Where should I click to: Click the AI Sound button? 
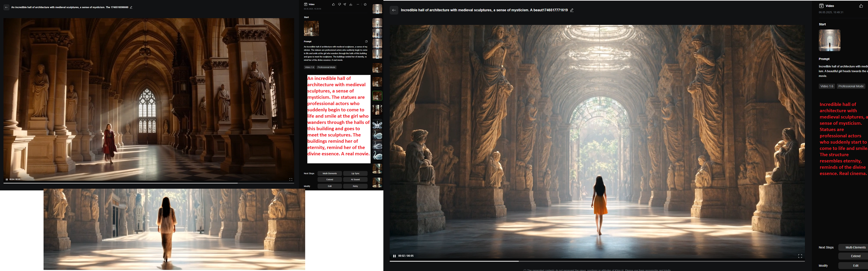(x=355, y=180)
